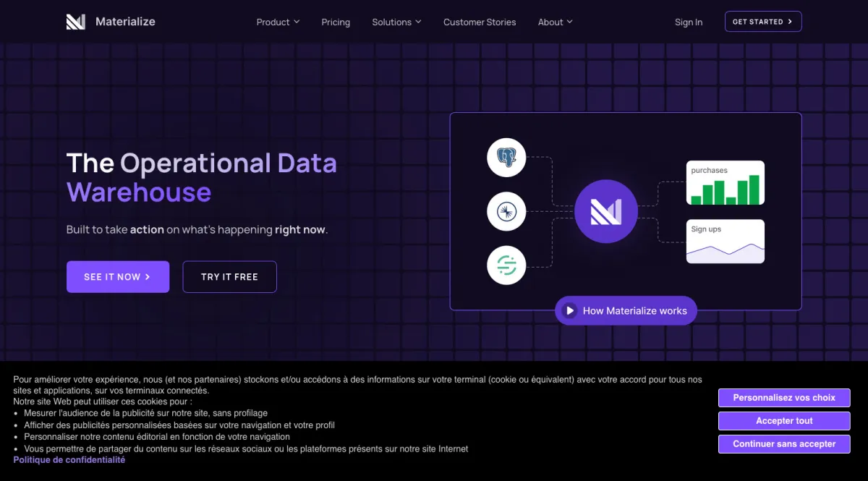Click the 'Personnaliser notre contenu éditorial' bullet
The height and width of the screenshot is (481, 868).
pyautogui.click(x=157, y=437)
